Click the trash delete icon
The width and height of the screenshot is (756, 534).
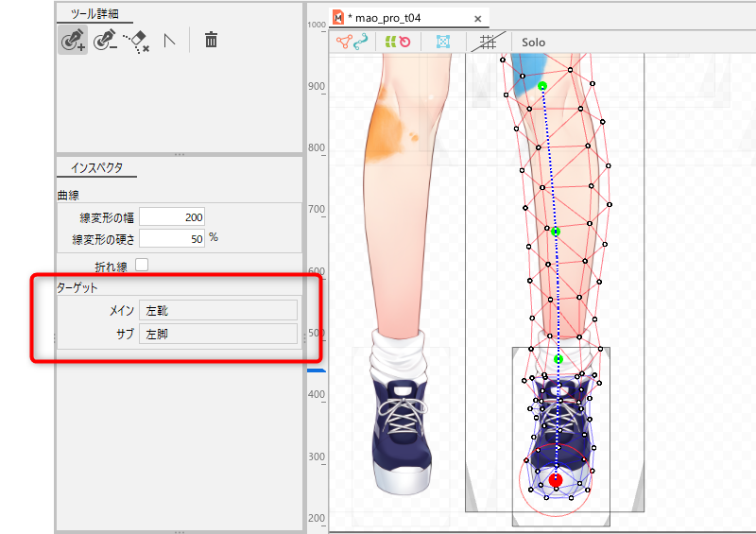[x=212, y=40]
